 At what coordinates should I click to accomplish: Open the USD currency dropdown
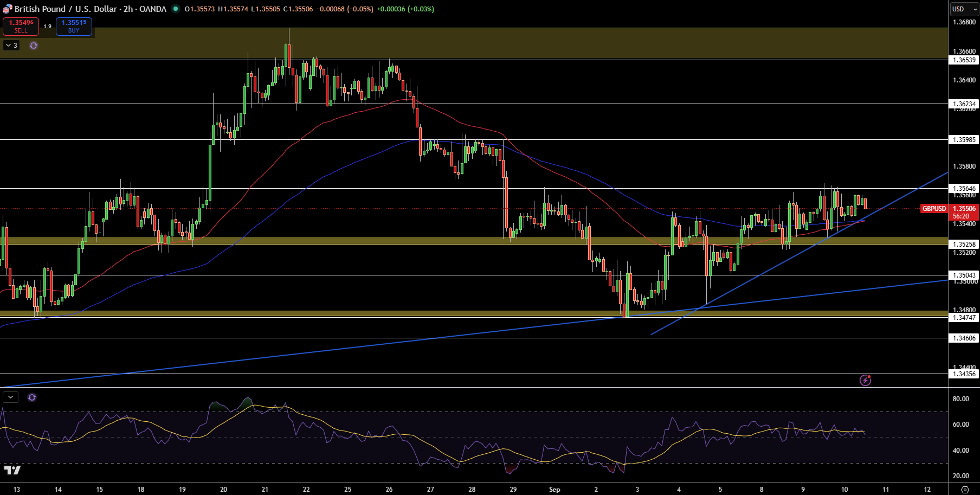(964, 9)
